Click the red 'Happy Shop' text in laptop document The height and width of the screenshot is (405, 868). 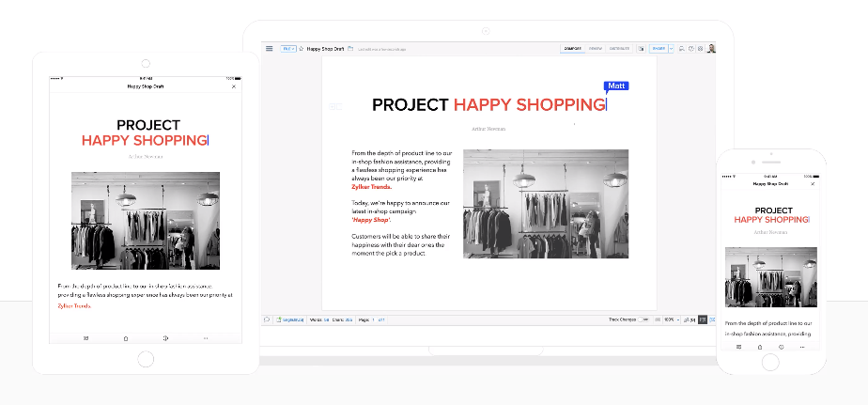[371, 220]
